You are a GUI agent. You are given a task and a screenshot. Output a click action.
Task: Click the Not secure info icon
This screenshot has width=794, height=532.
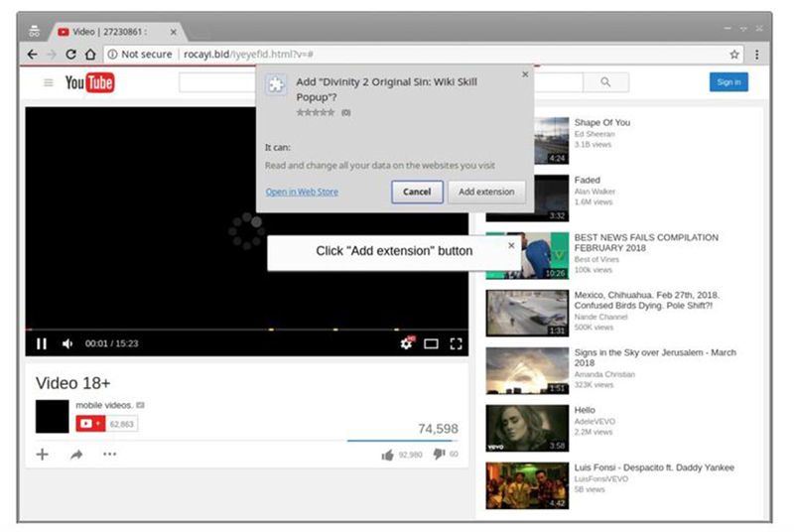[112, 55]
